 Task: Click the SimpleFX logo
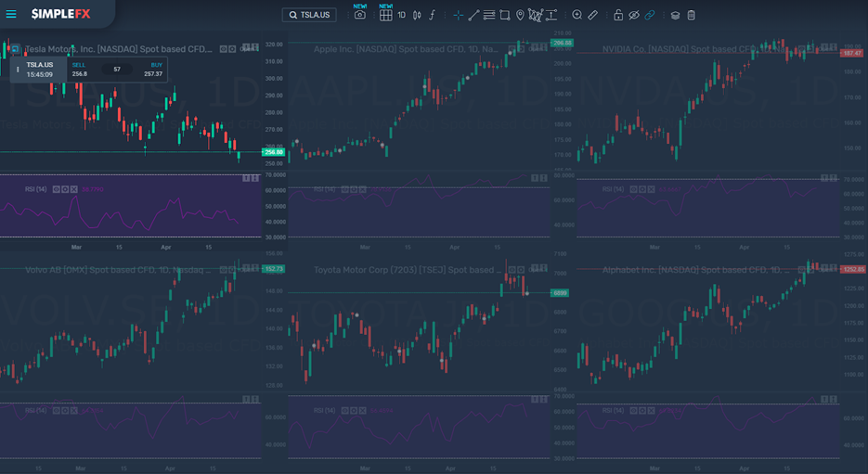(x=60, y=15)
